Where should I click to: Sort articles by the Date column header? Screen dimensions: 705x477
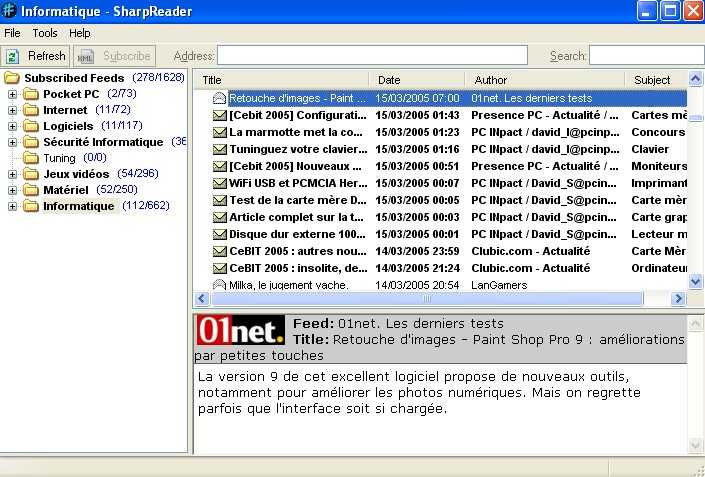(x=417, y=80)
